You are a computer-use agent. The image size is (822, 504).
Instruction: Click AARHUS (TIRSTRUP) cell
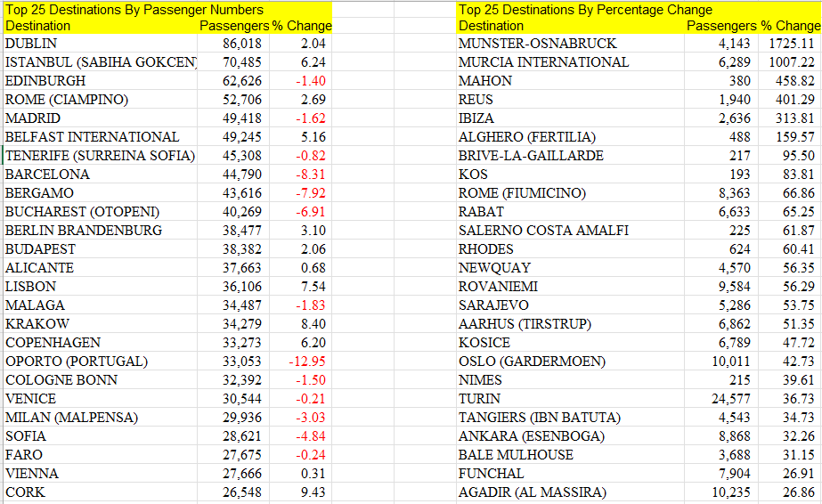click(570, 324)
